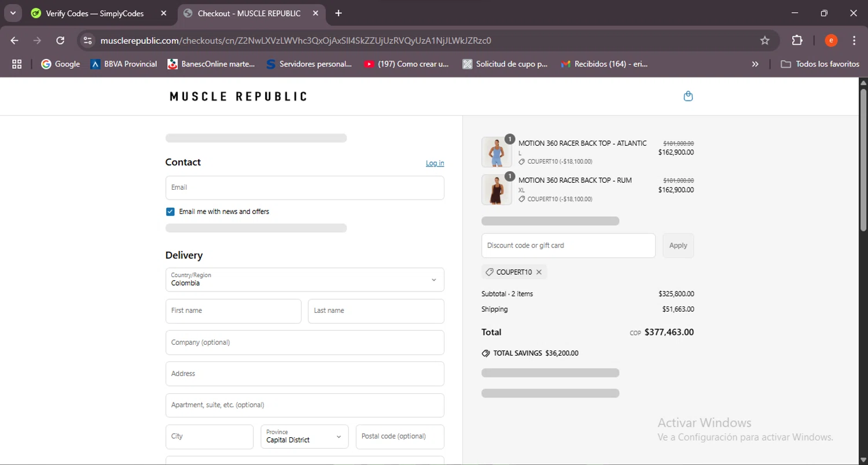Switch to the Checkout - MUSCLE REPUBLIC tab

(x=249, y=13)
